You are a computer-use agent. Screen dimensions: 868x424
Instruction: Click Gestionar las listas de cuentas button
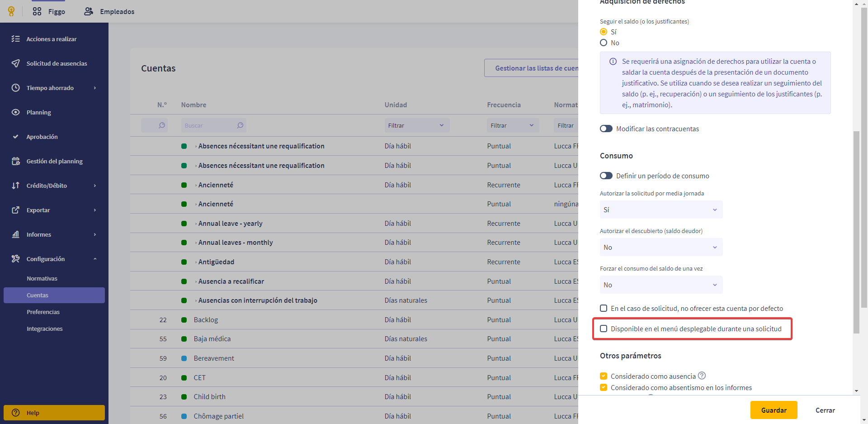tap(532, 68)
